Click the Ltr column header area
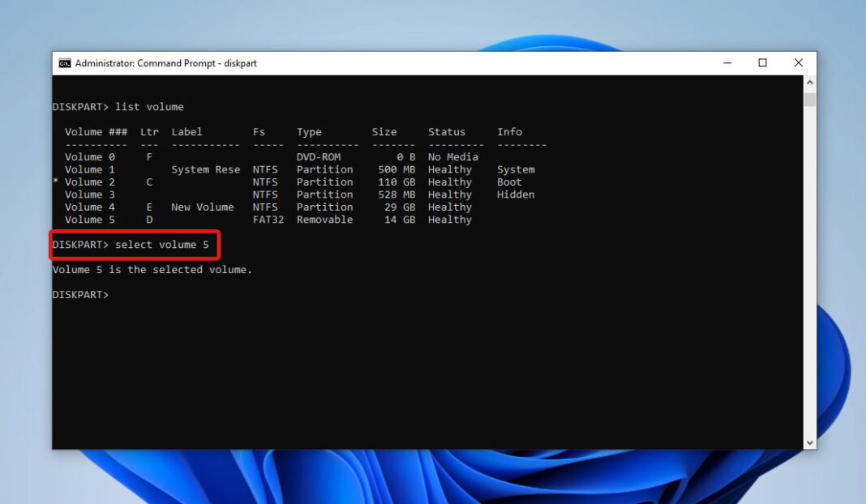Image resolution: width=866 pixels, height=504 pixels. (x=148, y=131)
